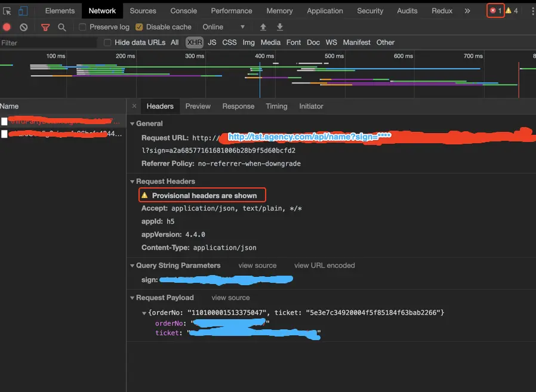
Task: Open the Application panel
Action: 325,11
